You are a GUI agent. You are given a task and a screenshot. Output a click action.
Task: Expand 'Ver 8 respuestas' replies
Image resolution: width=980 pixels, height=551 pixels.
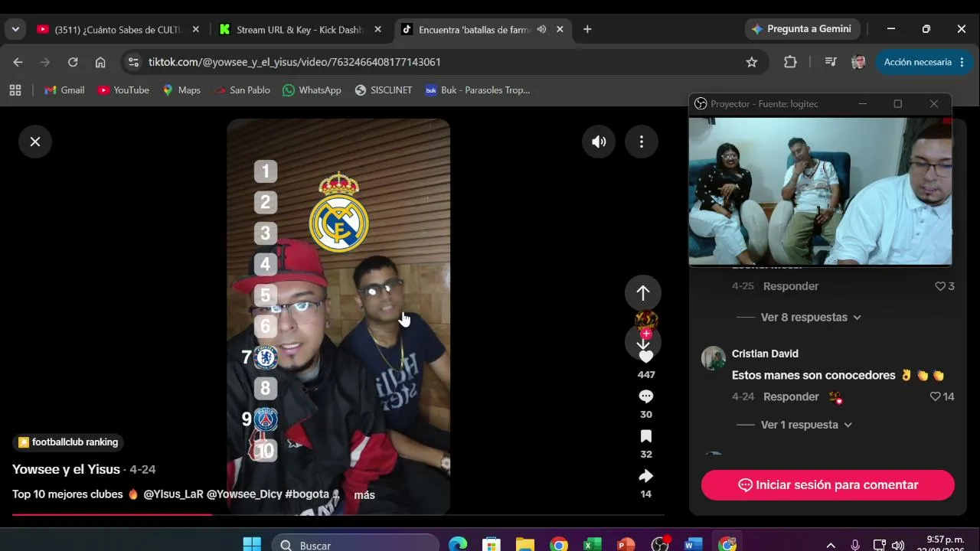click(x=810, y=318)
